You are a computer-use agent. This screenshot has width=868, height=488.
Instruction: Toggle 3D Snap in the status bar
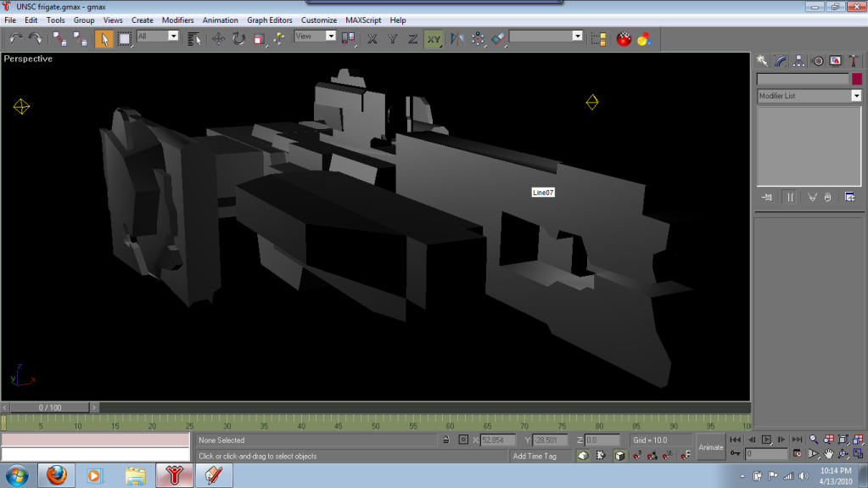[637, 455]
